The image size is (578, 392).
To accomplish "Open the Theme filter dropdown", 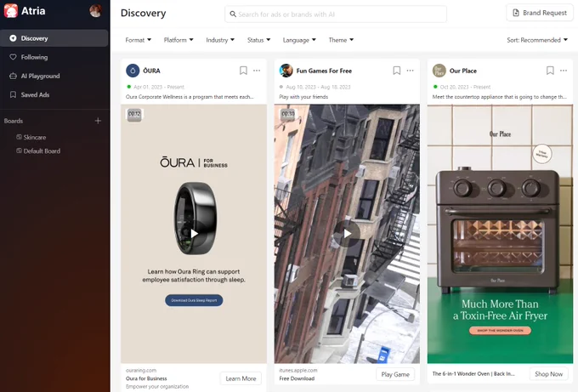I will tap(341, 40).
